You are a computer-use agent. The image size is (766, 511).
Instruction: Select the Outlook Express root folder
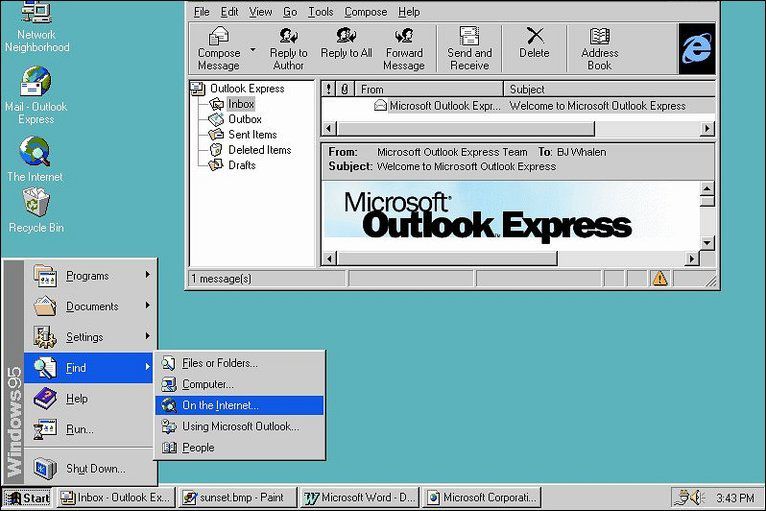coord(237,88)
